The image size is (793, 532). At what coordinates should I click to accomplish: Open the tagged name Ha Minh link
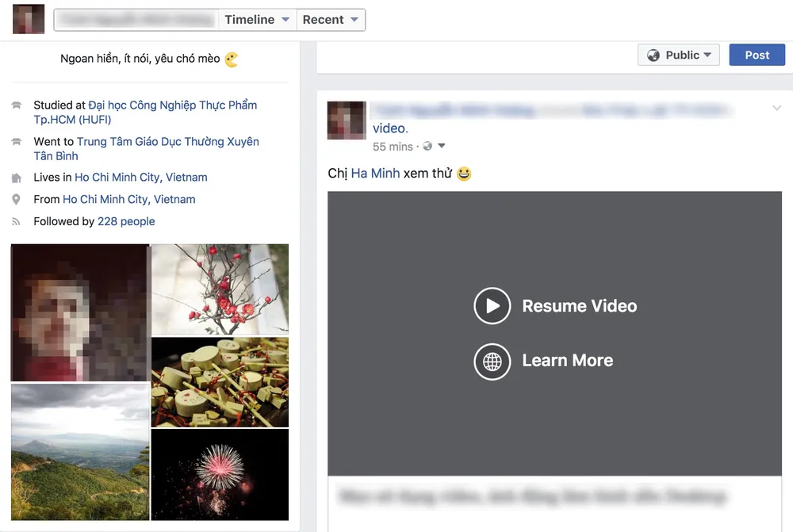pyautogui.click(x=375, y=173)
